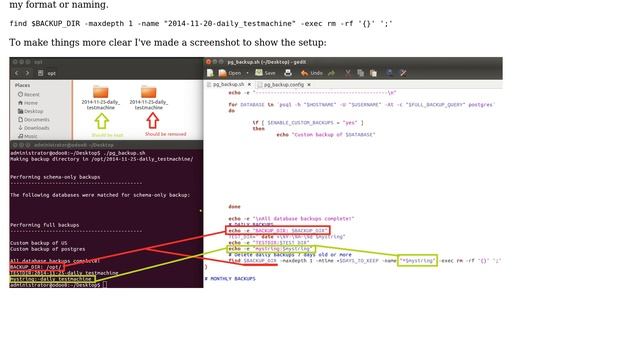Click the Paste clipboard icon in gedit
Image resolution: width=640 pixels, height=360 pixels.
pyautogui.click(x=373, y=73)
